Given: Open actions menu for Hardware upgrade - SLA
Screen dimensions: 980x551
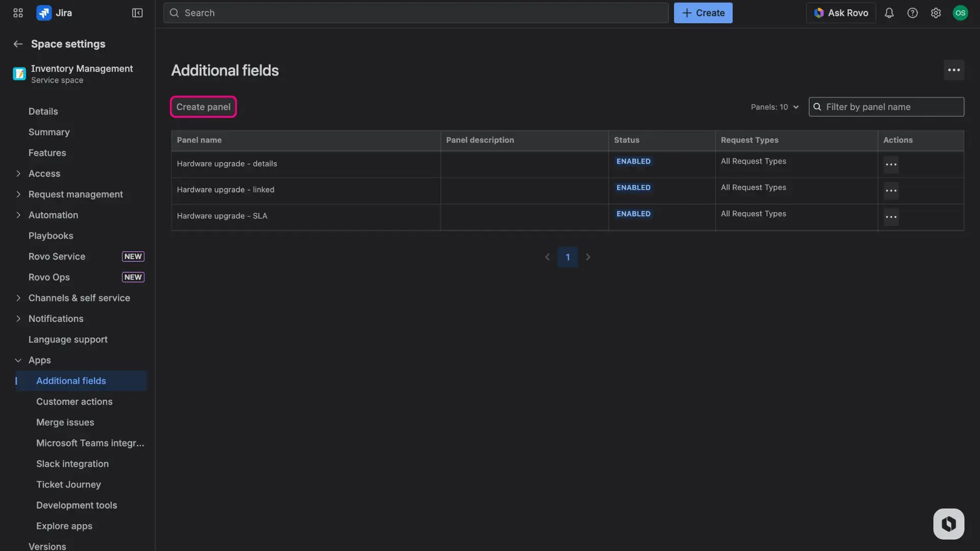Looking at the screenshot, I should pos(891,217).
